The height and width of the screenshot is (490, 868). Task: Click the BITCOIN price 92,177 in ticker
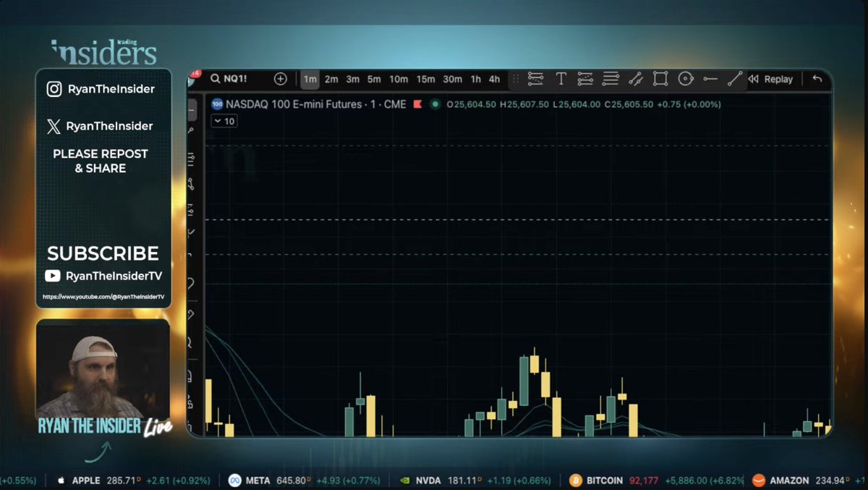point(644,481)
